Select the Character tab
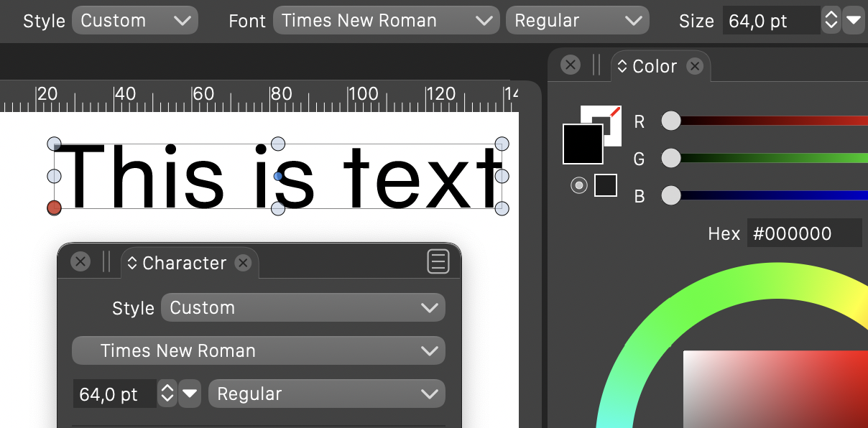 coord(184,264)
